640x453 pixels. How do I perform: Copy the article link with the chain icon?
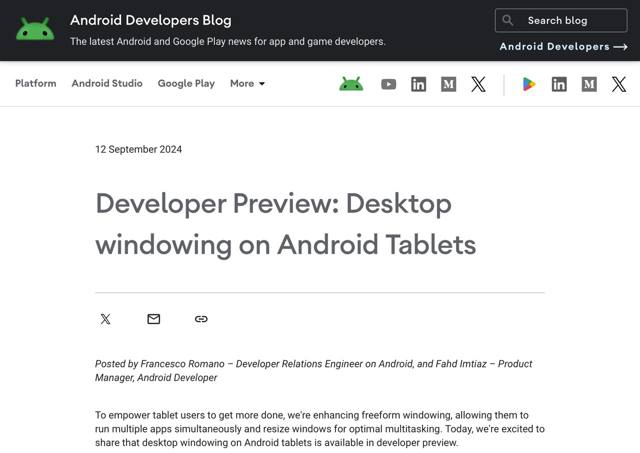click(x=201, y=319)
